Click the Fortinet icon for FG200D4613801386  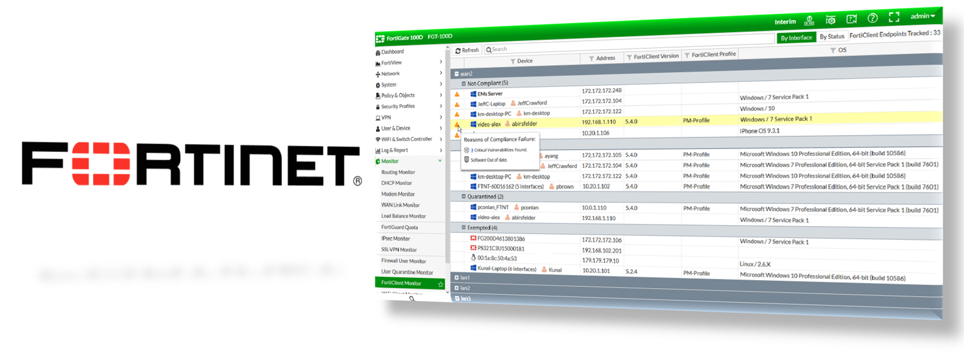click(473, 238)
